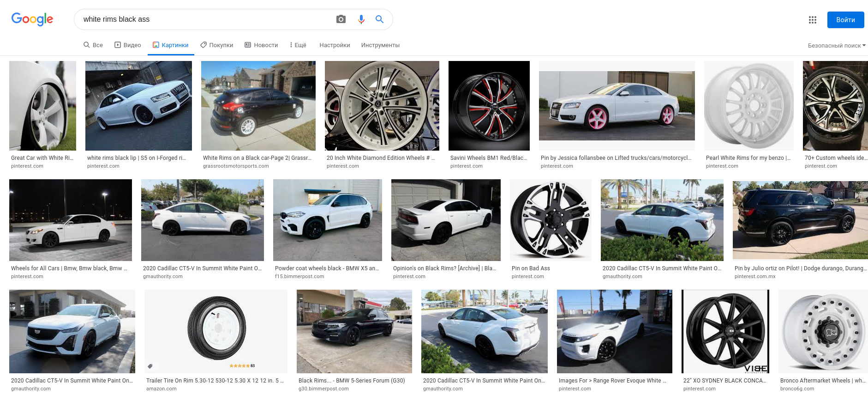Select the Картинки tab
The width and height of the screenshot is (868, 395).
[171, 45]
